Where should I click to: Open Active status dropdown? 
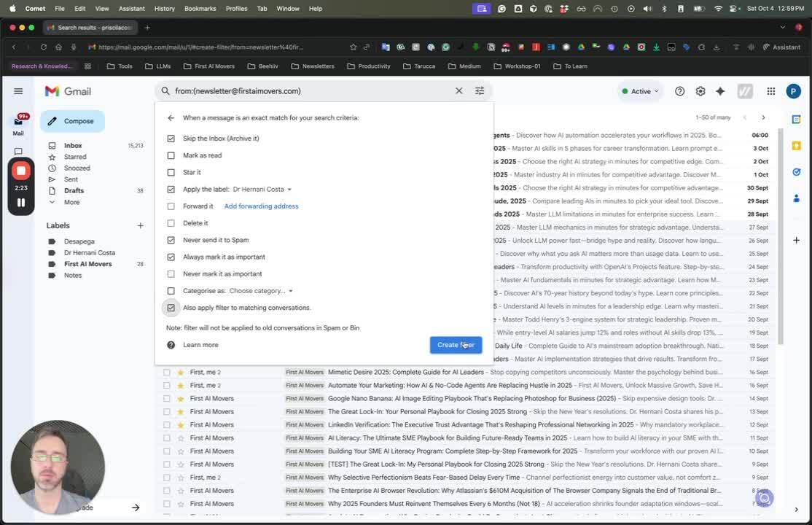[x=641, y=91]
